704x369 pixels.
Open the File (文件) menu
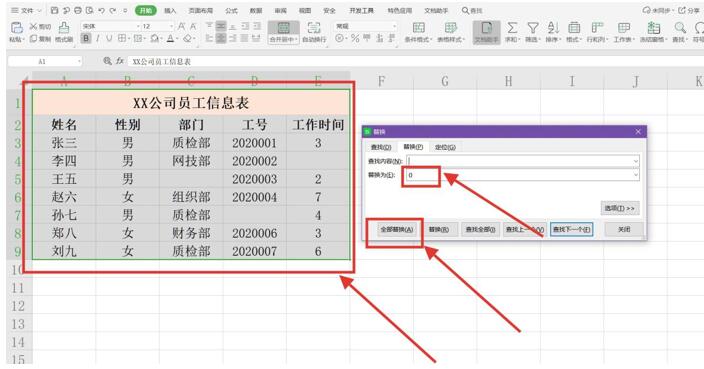coord(26,10)
